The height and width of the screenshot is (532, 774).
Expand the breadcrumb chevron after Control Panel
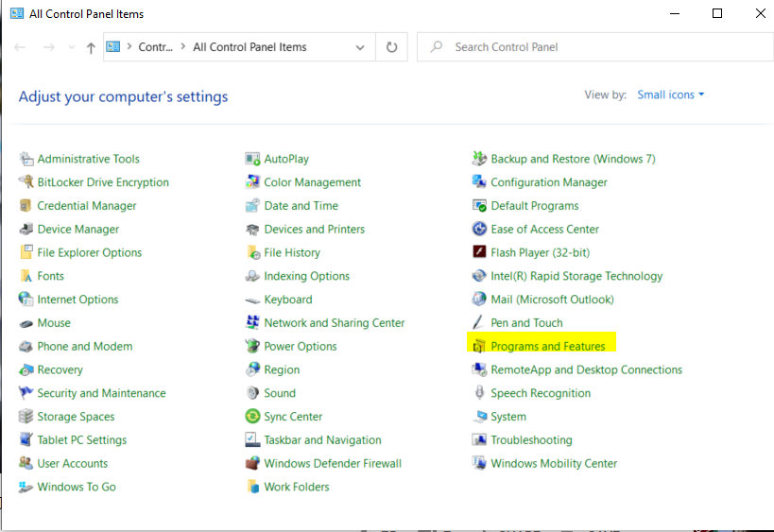tap(182, 47)
